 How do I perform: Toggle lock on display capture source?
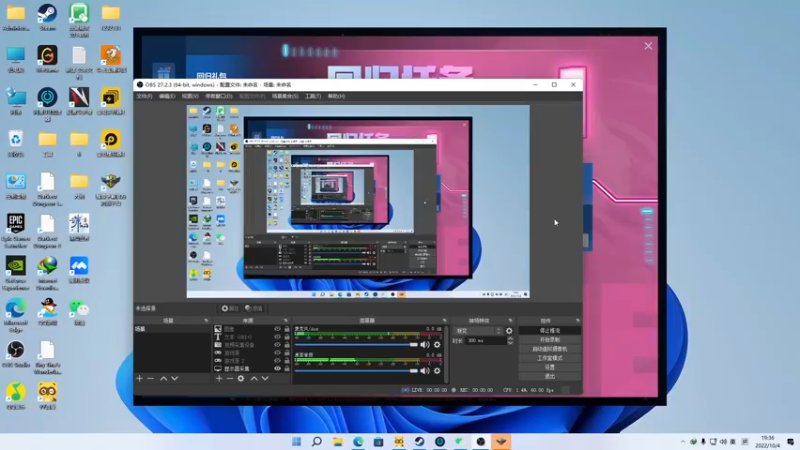[287, 368]
